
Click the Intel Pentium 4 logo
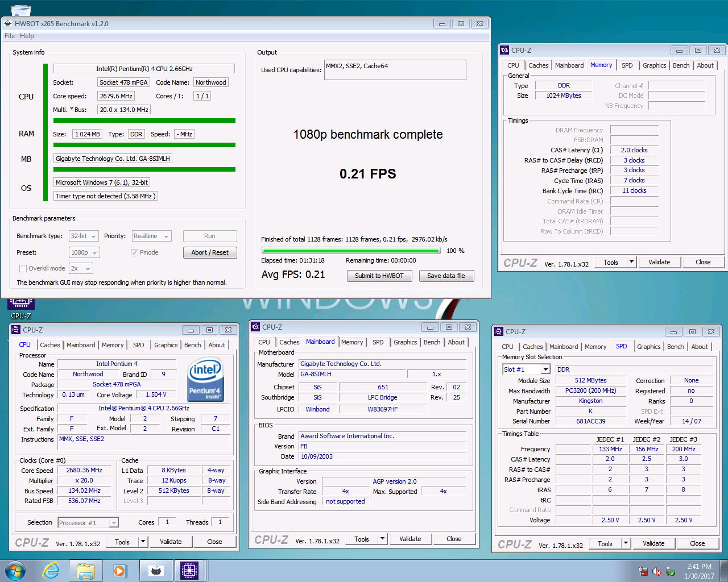point(205,380)
